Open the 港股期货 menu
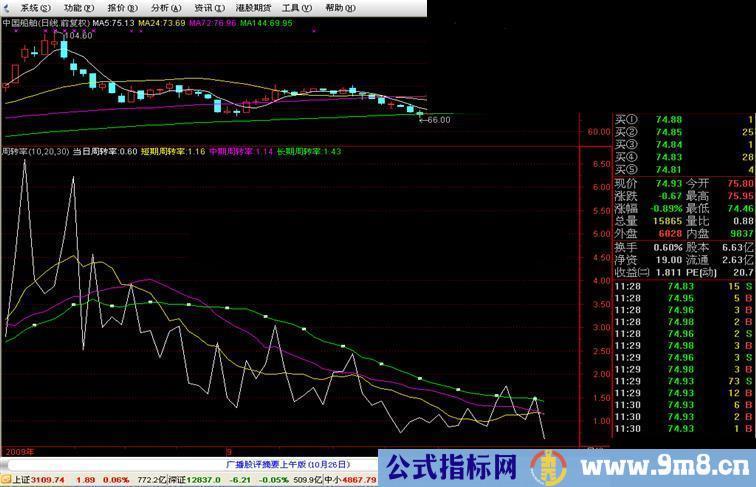 pos(253,7)
